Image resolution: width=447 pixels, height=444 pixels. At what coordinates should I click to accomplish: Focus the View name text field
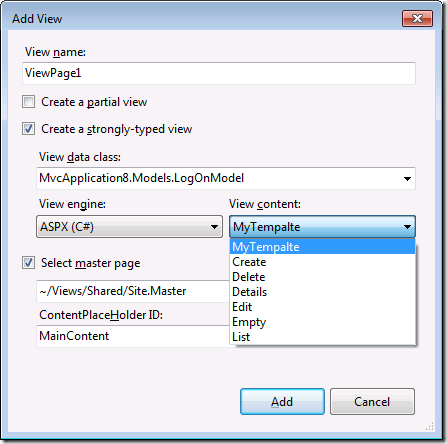(x=219, y=73)
